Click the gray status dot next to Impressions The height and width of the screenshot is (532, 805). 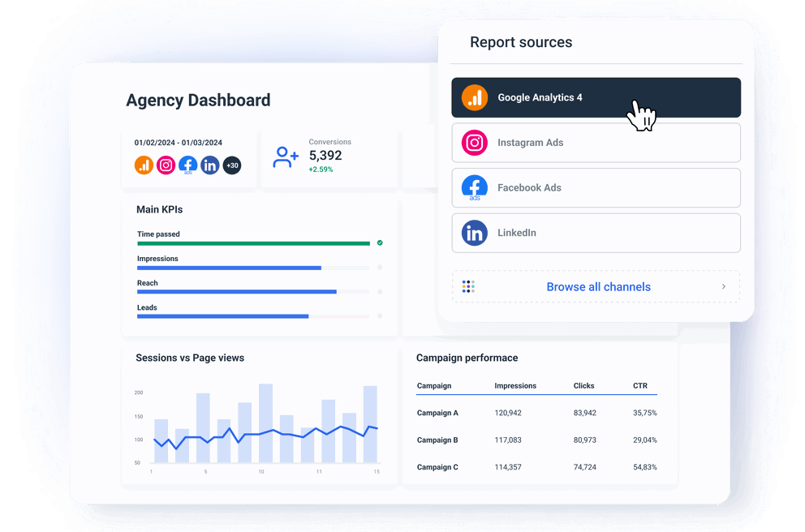click(380, 268)
